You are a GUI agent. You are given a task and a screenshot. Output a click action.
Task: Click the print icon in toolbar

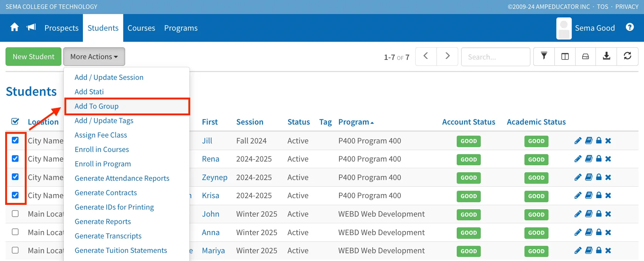tap(586, 56)
